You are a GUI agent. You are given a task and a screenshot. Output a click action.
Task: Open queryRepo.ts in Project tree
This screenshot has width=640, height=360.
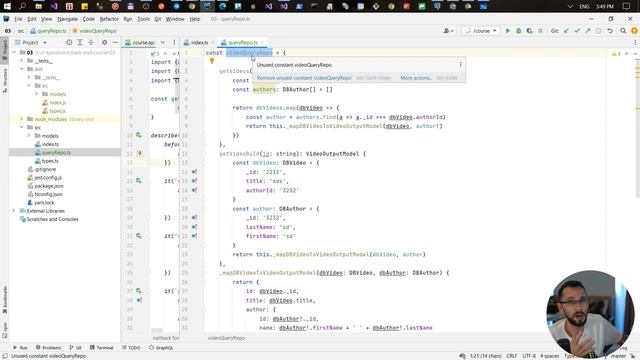(x=56, y=153)
